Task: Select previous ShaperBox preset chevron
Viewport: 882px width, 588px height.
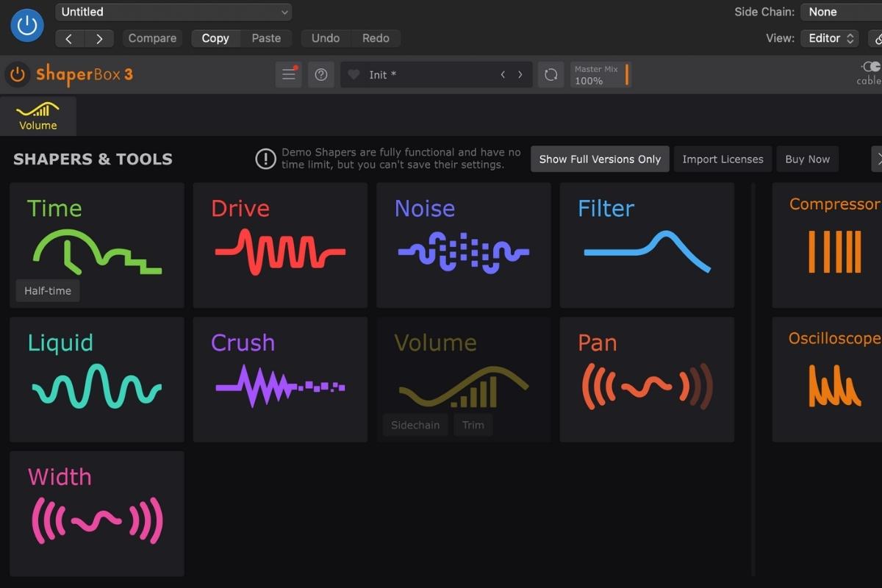Action: [503, 75]
